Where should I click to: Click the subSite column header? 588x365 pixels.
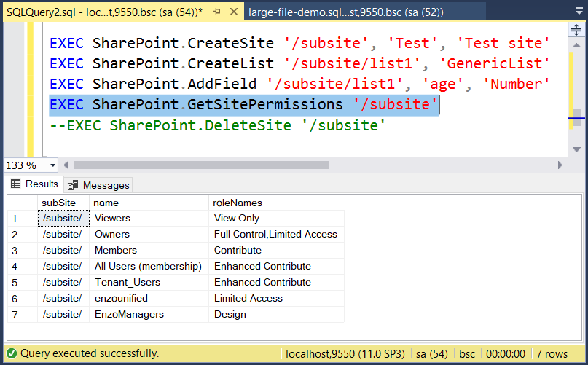point(63,203)
